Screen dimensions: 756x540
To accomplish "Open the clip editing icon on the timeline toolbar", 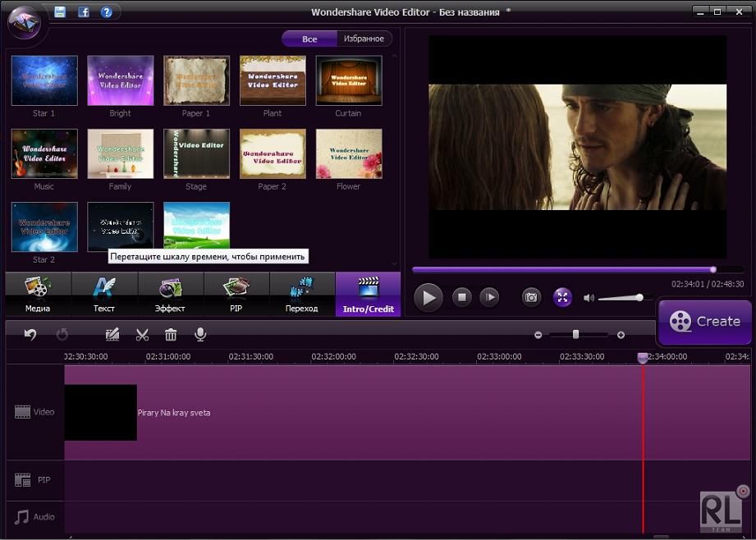I will pos(111,334).
